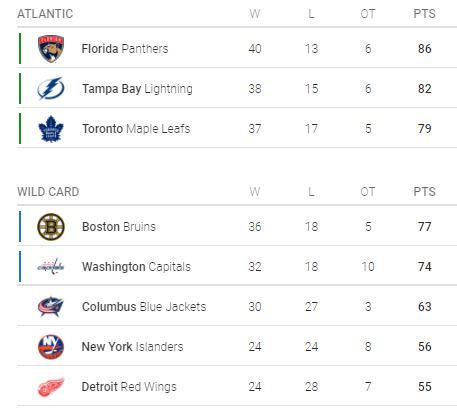The width and height of the screenshot is (457, 413).
Task: Click the W header in Wild Card table
Action: click(x=255, y=192)
